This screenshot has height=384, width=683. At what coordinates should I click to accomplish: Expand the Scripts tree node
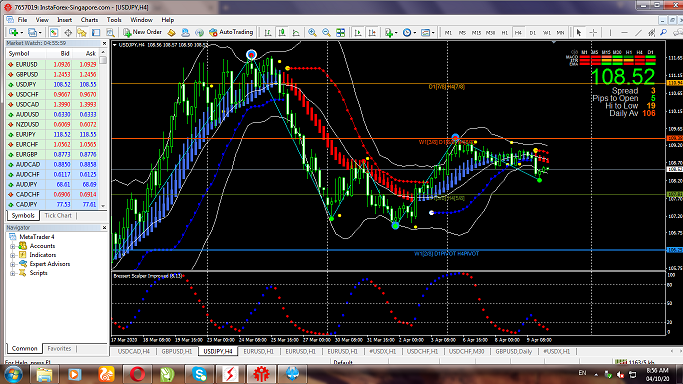pos(13,273)
